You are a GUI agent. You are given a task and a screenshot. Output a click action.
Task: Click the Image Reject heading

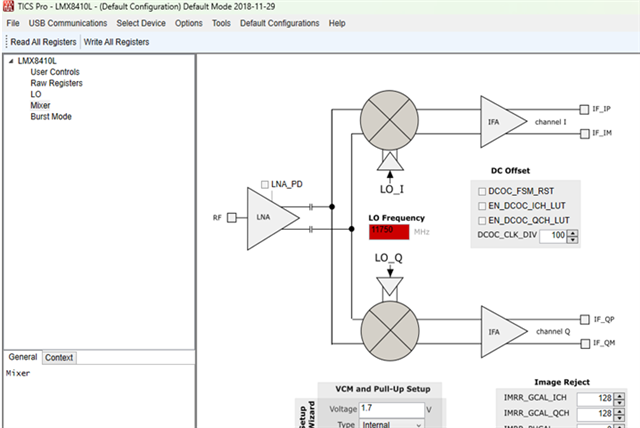click(562, 382)
